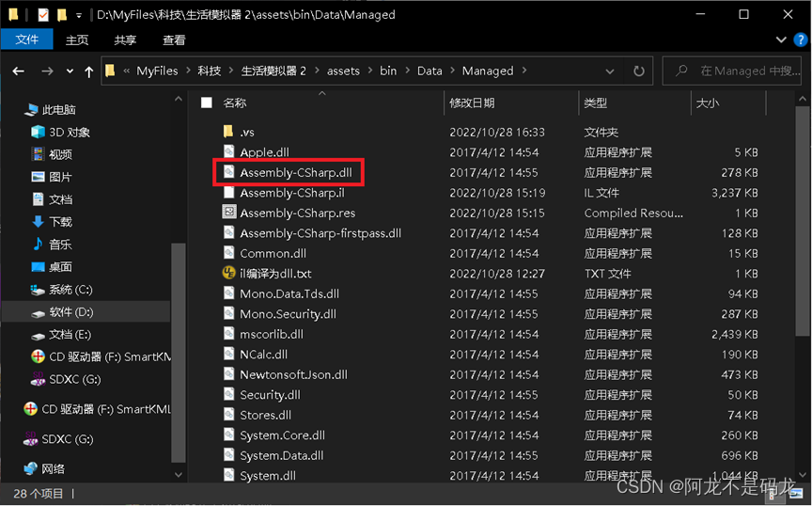Open nested SDXC (G:) under 此电脑

point(66,380)
